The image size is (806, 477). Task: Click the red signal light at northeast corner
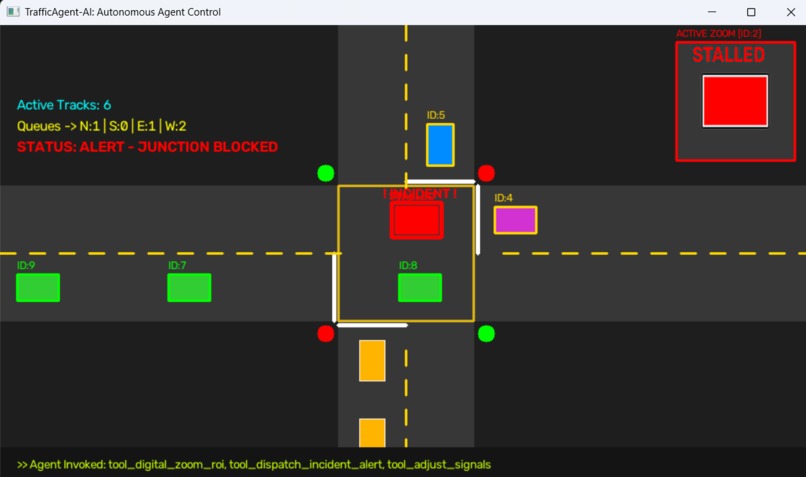click(x=486, y=173)
